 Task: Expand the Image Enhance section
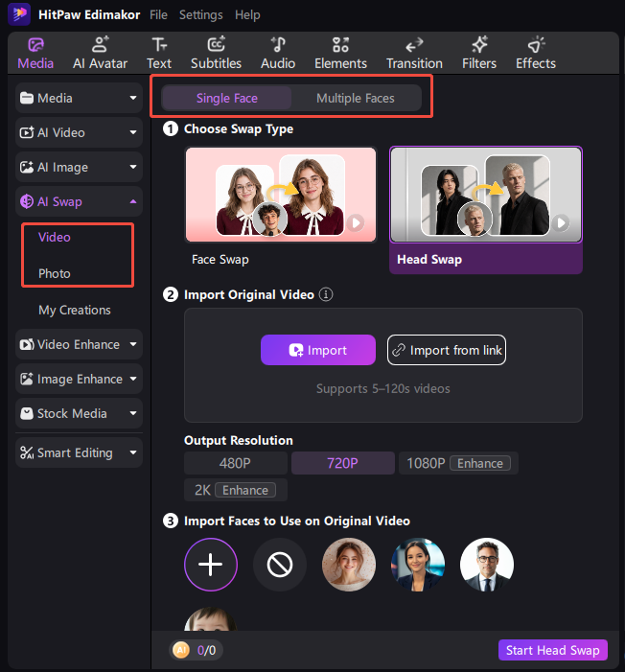[x=79, y=379]
